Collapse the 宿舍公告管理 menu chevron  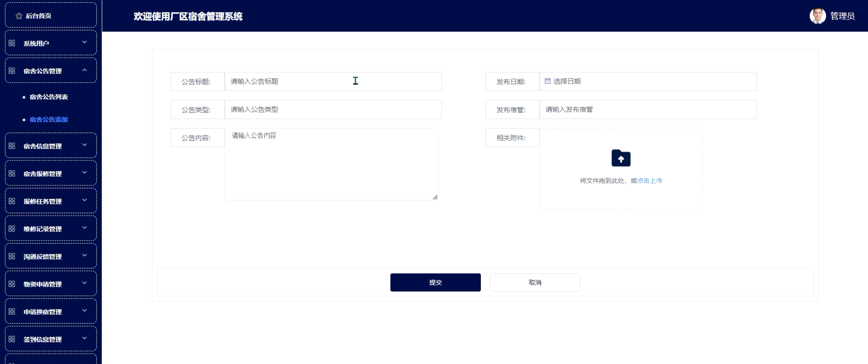tap(85, 70)
